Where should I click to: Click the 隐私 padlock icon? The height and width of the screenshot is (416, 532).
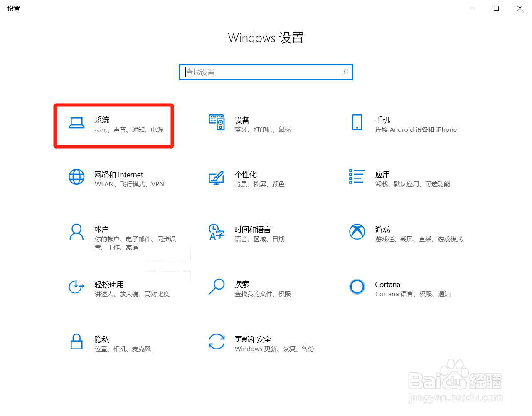[76, 342]
